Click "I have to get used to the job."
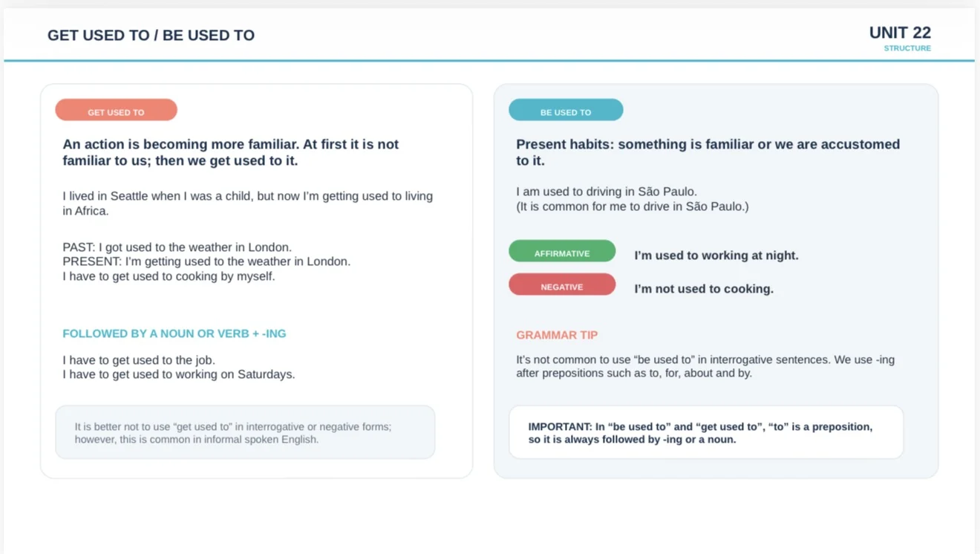The height and width of the screenshot is (554, 980). click(x=139, y=360)
